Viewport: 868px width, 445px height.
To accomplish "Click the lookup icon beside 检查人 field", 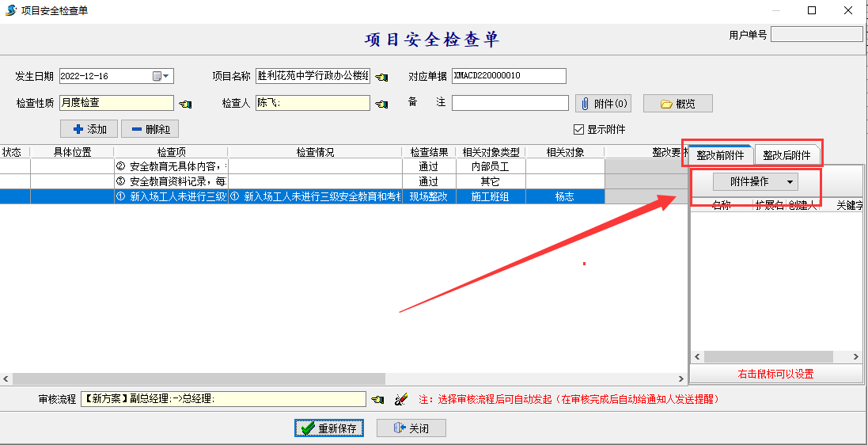I will (381, 104).
